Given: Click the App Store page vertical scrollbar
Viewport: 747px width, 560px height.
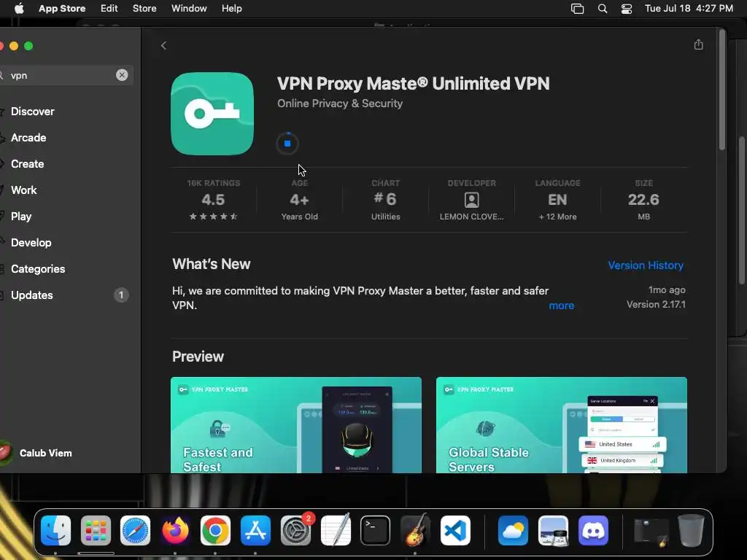Looking at the screenshot, I should [722, 90].
